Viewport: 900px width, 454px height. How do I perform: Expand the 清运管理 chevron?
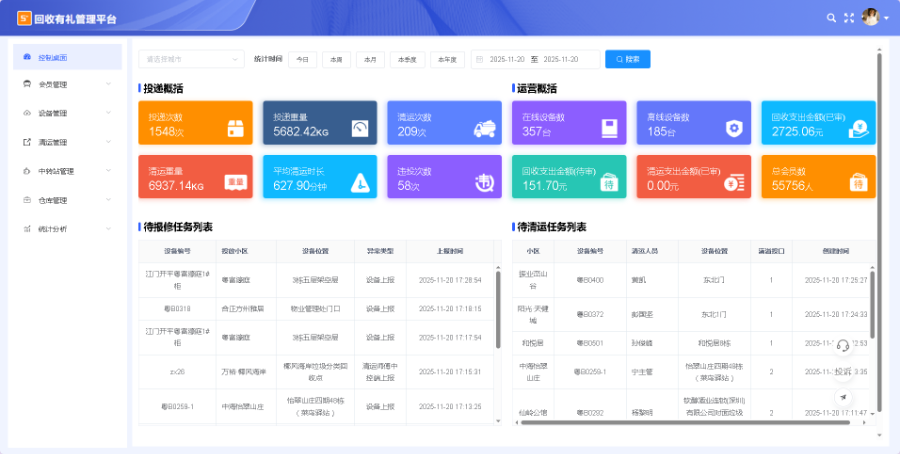108,142
